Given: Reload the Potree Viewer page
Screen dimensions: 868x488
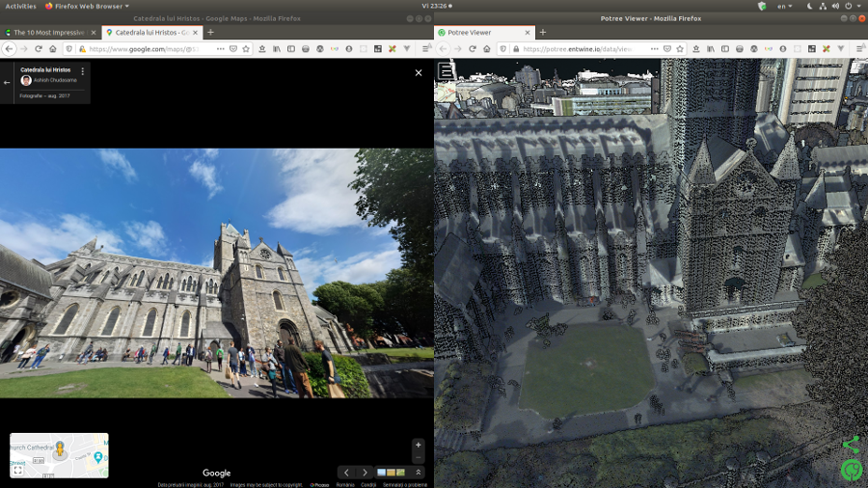Looking at the screenshot, I should point(473,48).
